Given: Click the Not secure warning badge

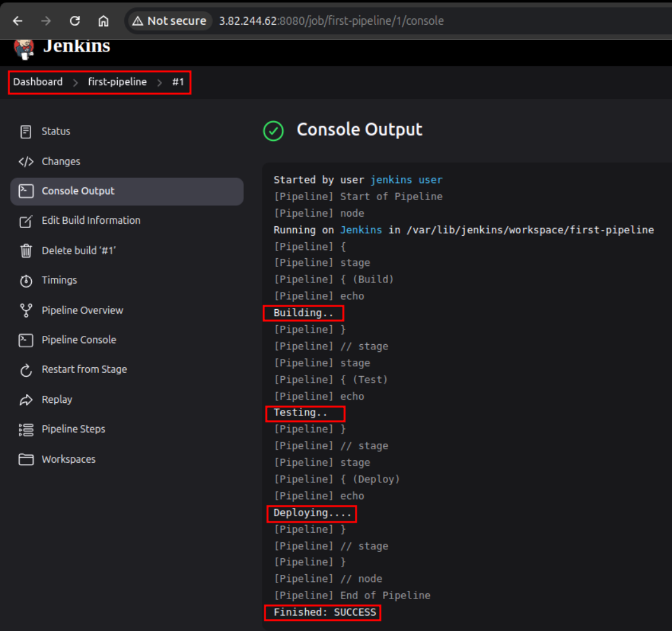Looking at the screenshot, I should [169, 20].
